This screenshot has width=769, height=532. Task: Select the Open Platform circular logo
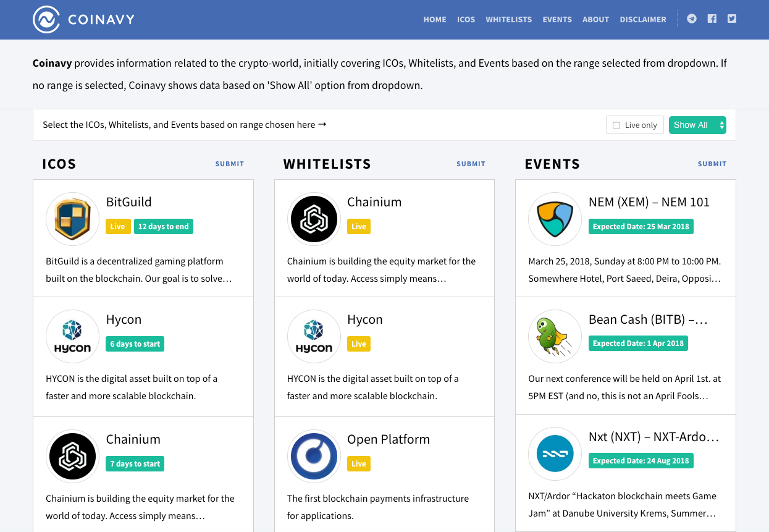point(314,456)
